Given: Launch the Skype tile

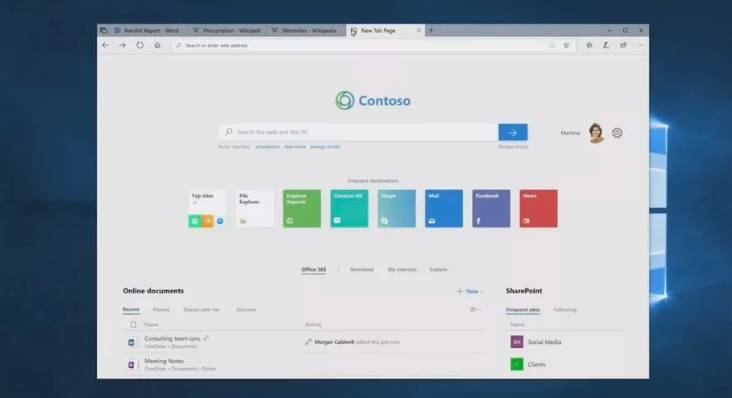Looking at the screenshot, I should [x=396, y=209].
